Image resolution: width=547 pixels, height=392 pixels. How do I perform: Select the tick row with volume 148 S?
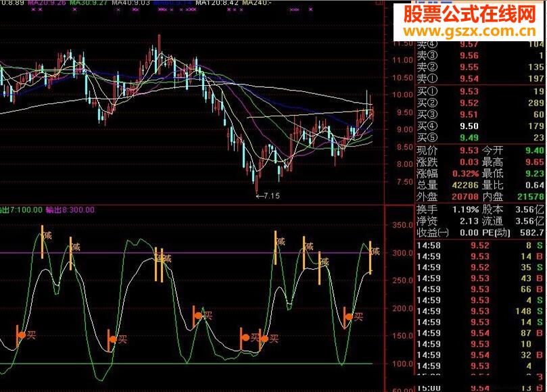480,311
